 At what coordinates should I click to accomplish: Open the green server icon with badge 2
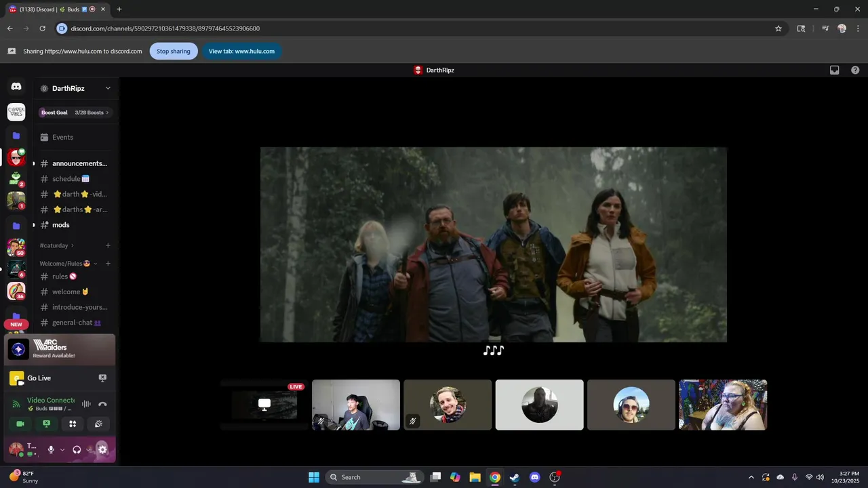point(16,179)
